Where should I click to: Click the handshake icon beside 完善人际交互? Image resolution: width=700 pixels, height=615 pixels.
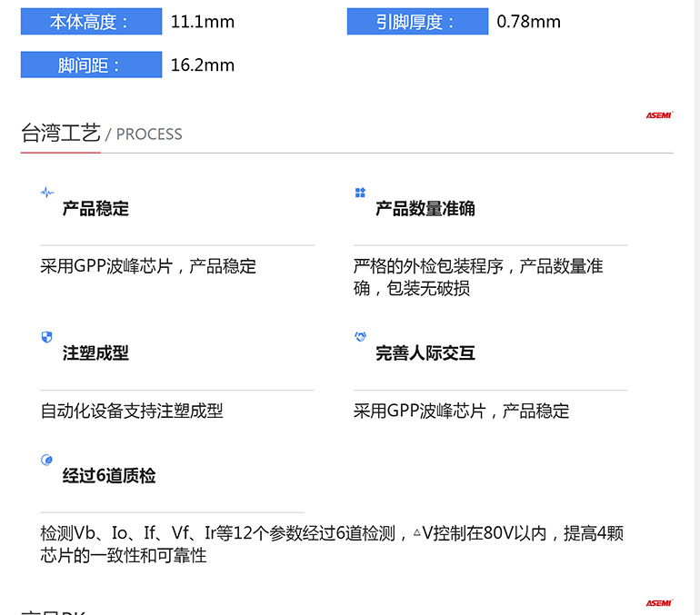tap(360, 337)
